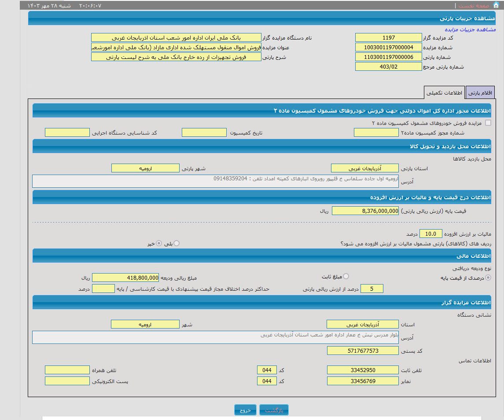
Task: Choose the درصدی از قیمت پایه option
Action: (x=488, y=278)
